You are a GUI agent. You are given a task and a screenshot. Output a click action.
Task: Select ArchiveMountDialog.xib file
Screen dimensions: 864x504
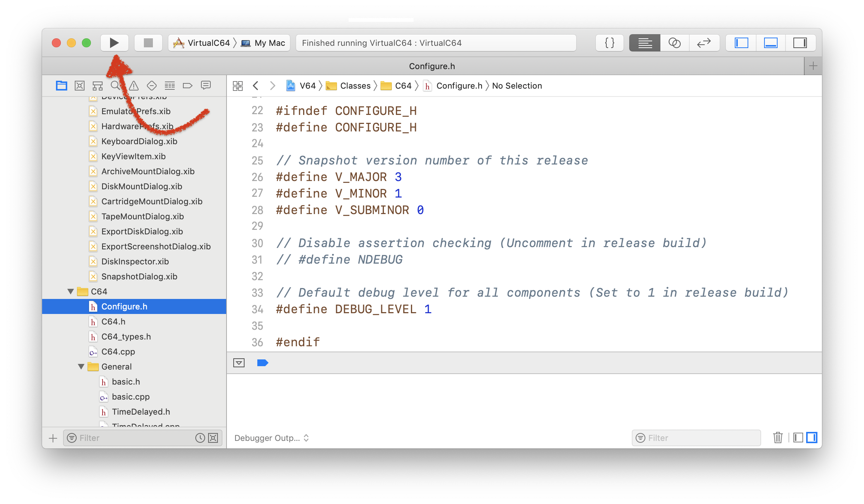click(134, 171)
